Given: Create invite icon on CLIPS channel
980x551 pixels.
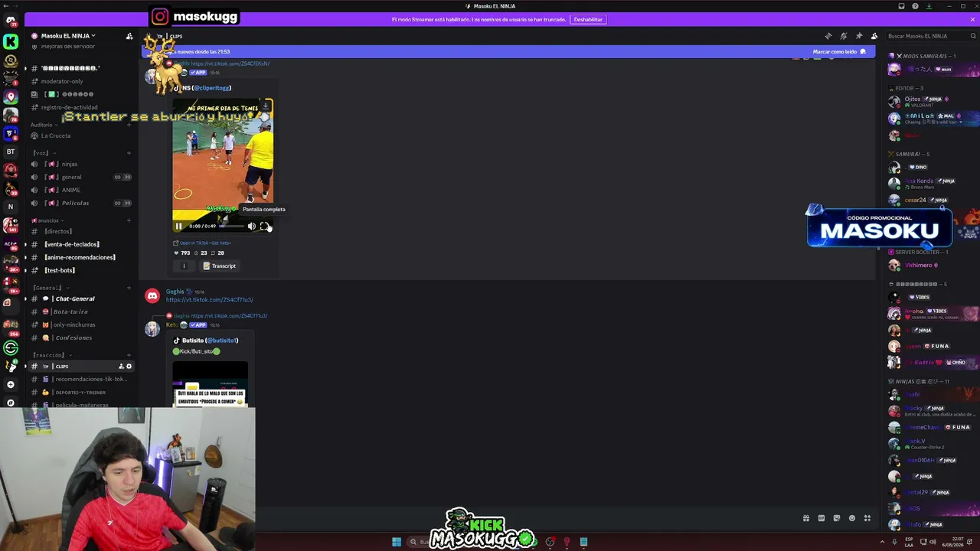Looking at the screenshot, I should [x=120, y=367].
